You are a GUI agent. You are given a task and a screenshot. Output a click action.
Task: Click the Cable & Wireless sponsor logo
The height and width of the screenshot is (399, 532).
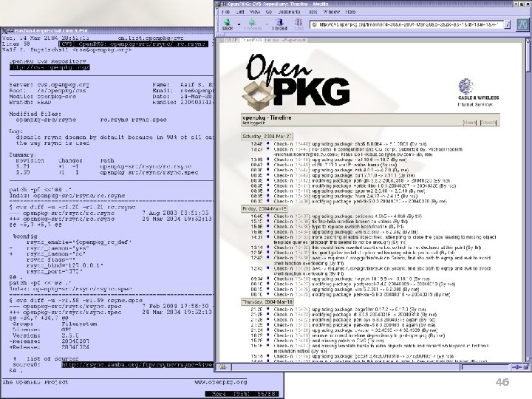[478, 92]
